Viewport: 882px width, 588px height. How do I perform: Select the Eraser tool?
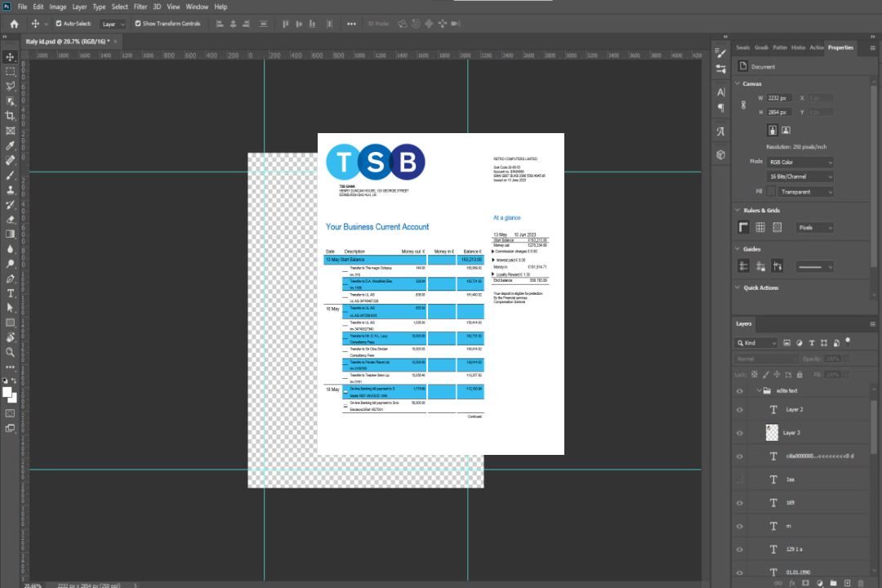pos(10,220)
